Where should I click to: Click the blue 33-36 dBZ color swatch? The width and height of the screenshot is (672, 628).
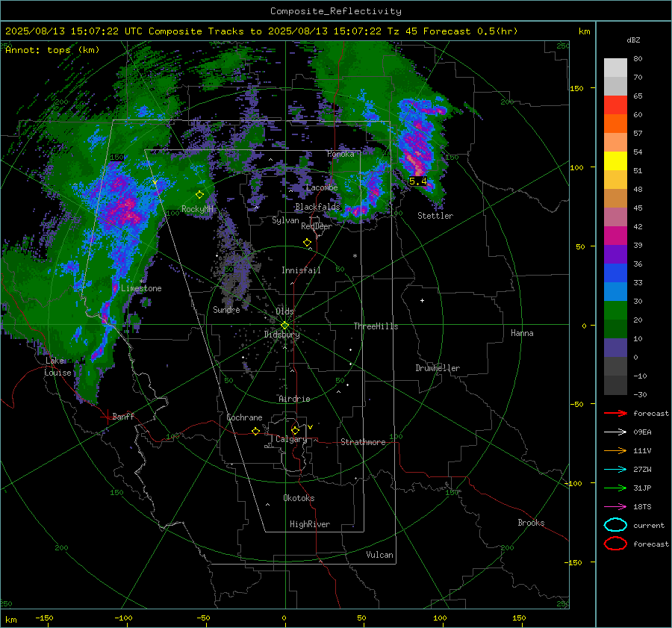click(615, 273)
